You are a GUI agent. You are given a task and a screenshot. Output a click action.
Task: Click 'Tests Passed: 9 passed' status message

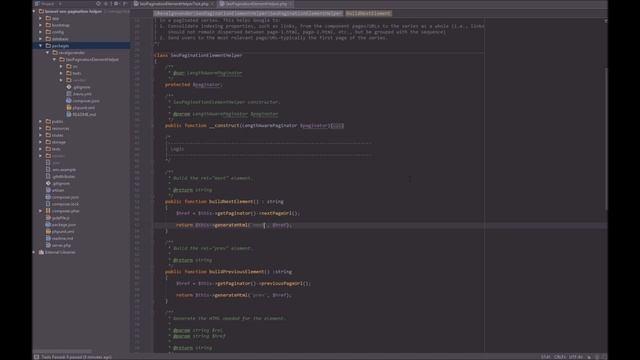[76, 357]
